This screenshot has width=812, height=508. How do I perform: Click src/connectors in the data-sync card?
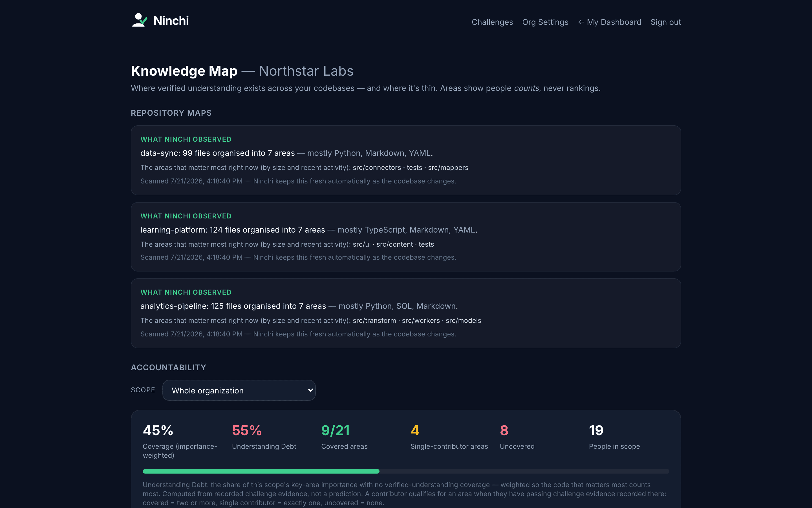[377, 167]
